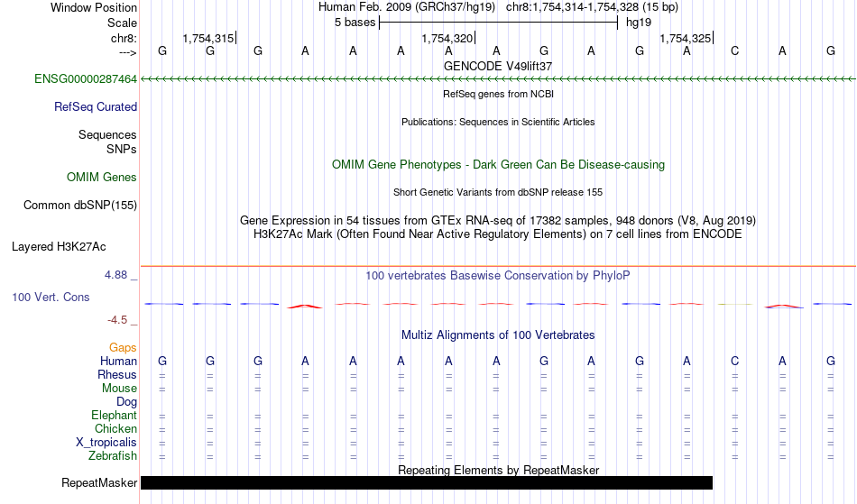Click the 100 Vert. Cons track label
Viewport: 857px width, 504px height.
[x=51, y=297]
